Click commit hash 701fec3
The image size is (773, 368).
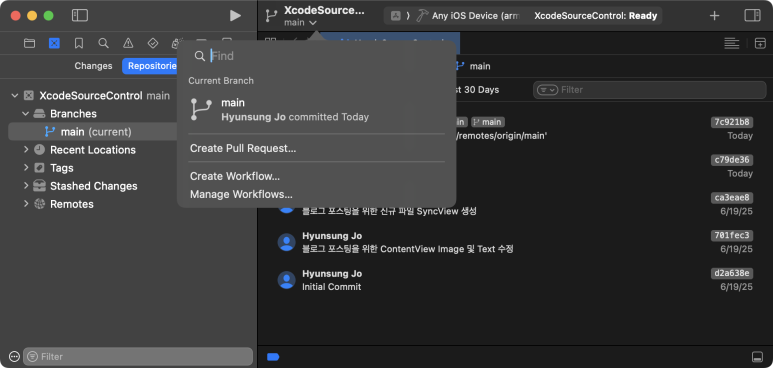(732, 235)
